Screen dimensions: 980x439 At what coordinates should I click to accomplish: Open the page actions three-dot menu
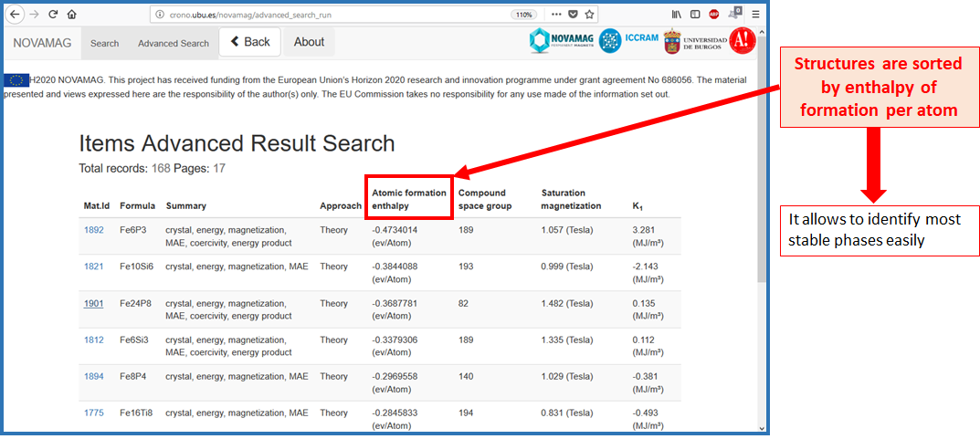click(556, 15)
